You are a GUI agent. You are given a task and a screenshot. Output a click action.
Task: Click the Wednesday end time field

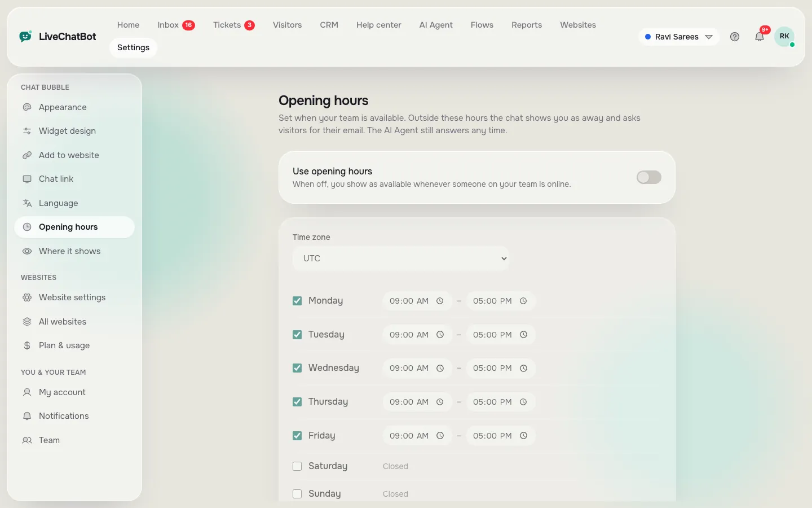(x=501, y=368)
